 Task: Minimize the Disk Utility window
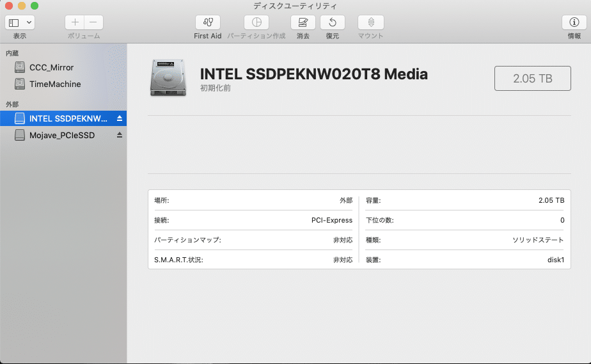22,6
